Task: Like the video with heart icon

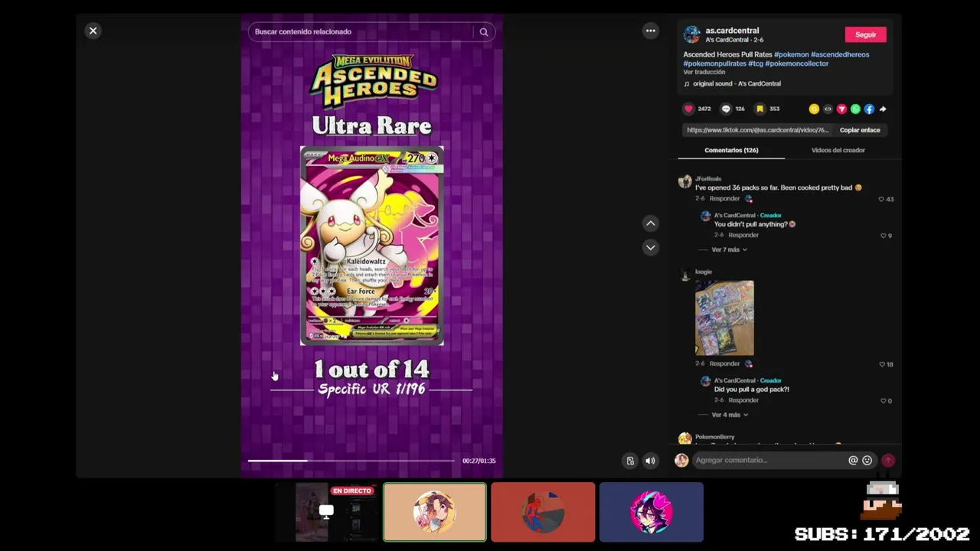Action: [688, 109]
